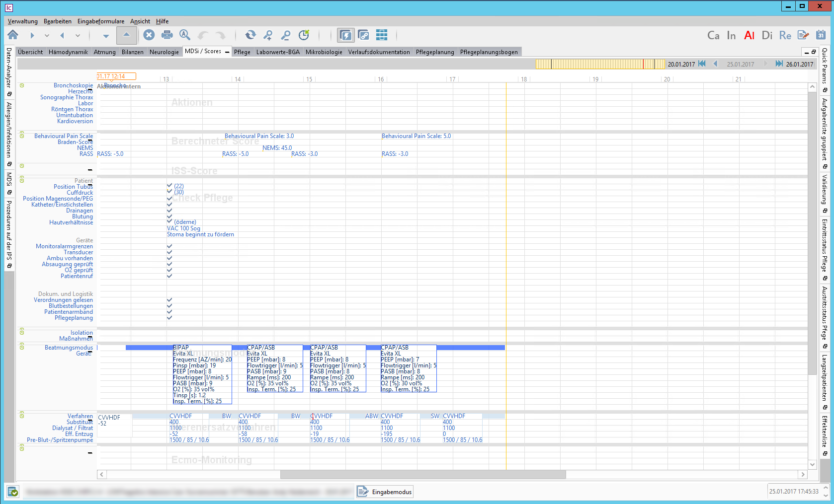
Task: Toggle the Position Tubus checkmark
Action: (x=169, y=186)
